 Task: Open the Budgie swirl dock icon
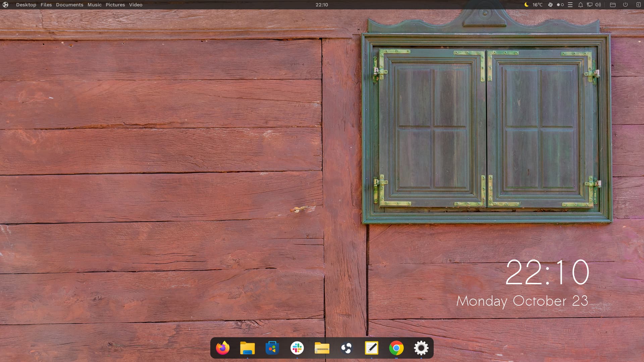[346, 348]
